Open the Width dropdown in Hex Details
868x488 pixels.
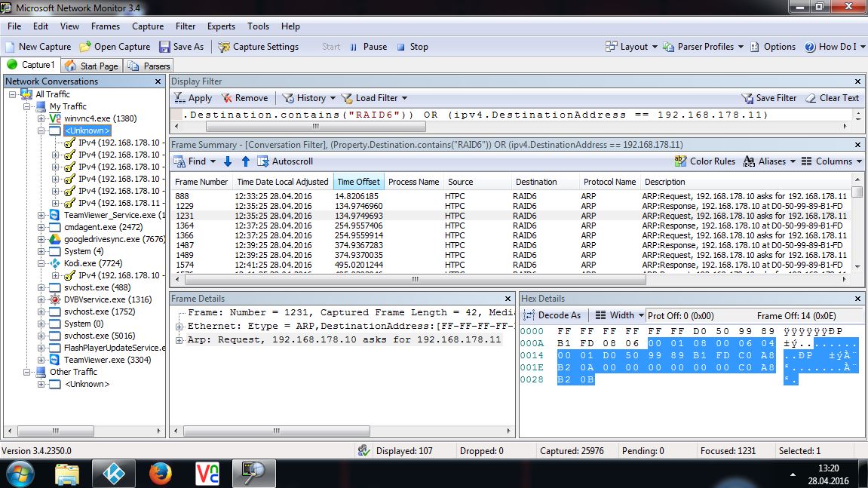619,316
